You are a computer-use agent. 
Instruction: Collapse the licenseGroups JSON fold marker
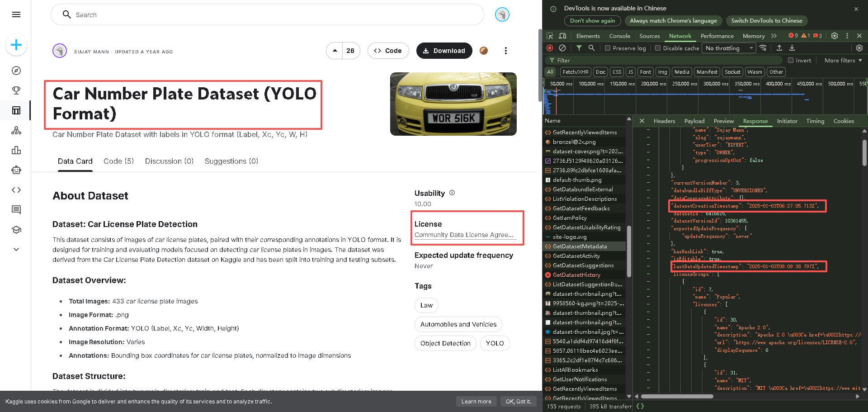648,274
